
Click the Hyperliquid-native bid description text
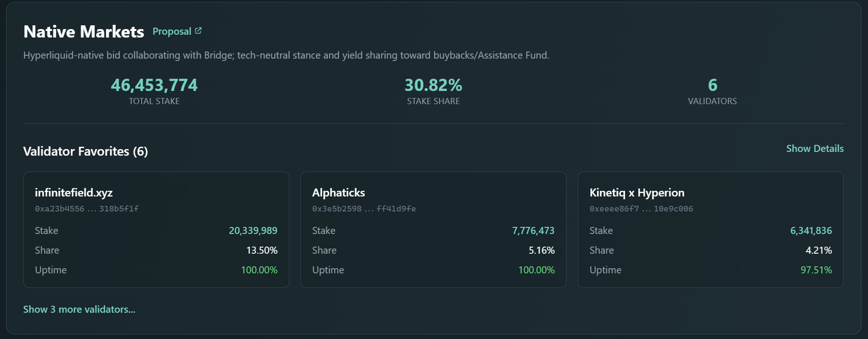pyautogui.click(x=287, y=55)
